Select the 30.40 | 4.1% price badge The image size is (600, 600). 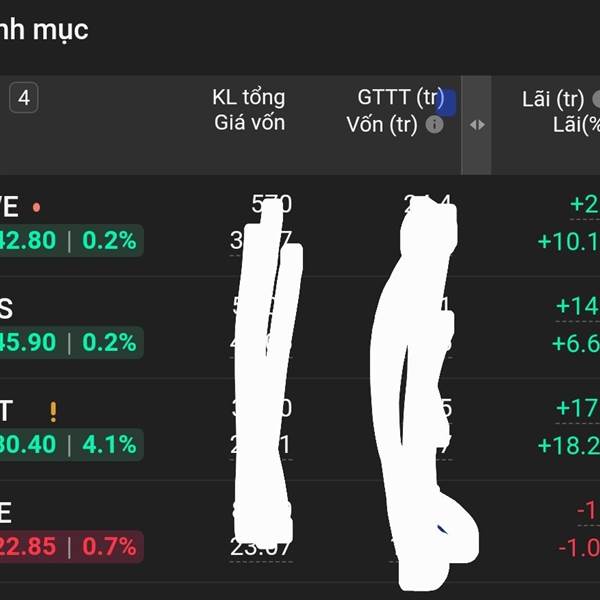(71, 444)
